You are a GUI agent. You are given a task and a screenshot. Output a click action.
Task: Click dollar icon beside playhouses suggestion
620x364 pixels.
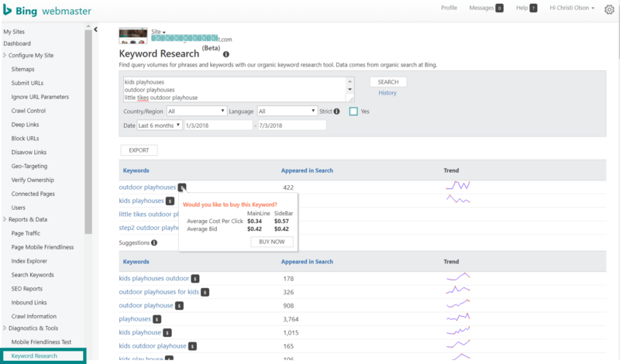pos(157,319)
